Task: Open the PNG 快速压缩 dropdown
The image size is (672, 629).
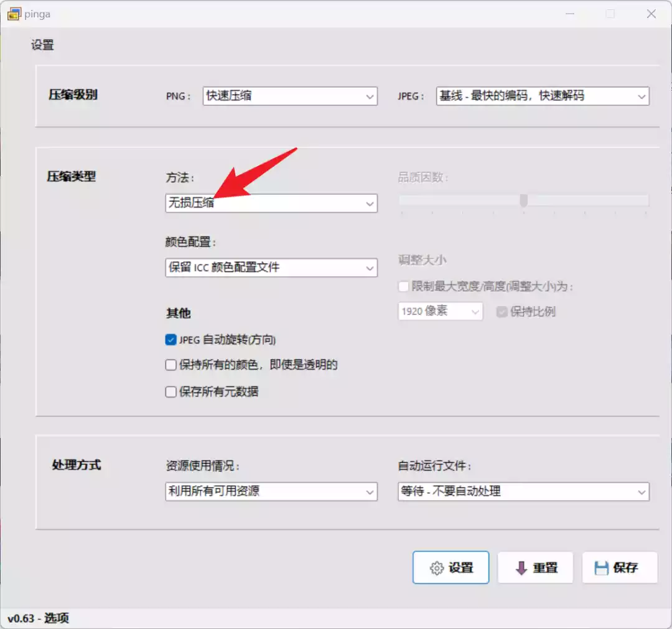Action: click(x=290, y=96)
